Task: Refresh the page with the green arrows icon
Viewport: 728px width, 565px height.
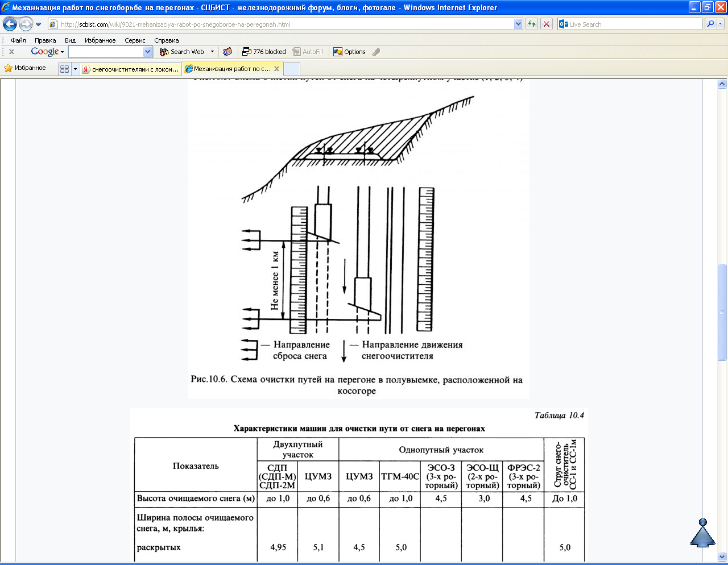Action: pyautogui.click(x=532, y=24)
